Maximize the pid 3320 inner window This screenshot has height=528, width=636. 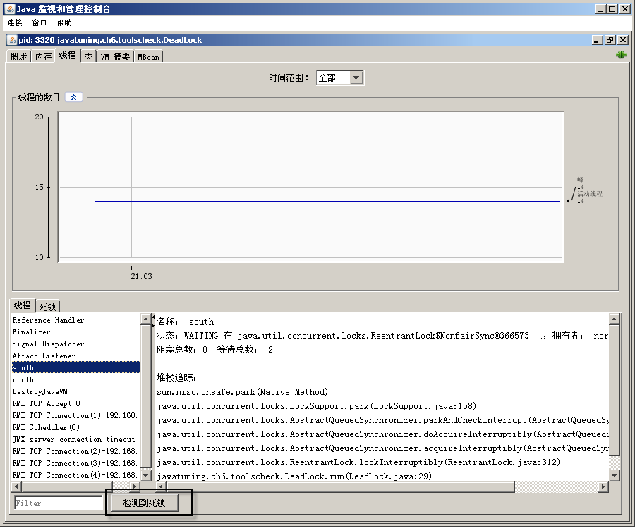611,40
